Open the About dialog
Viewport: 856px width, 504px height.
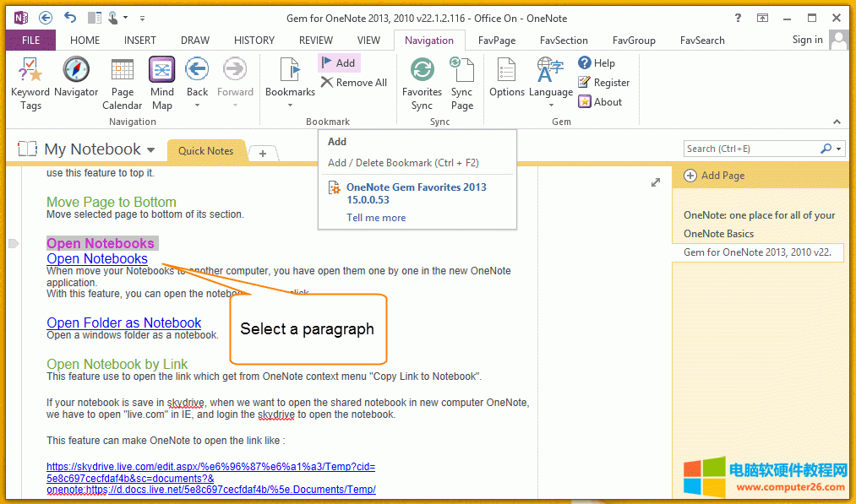tap(600, 102)
